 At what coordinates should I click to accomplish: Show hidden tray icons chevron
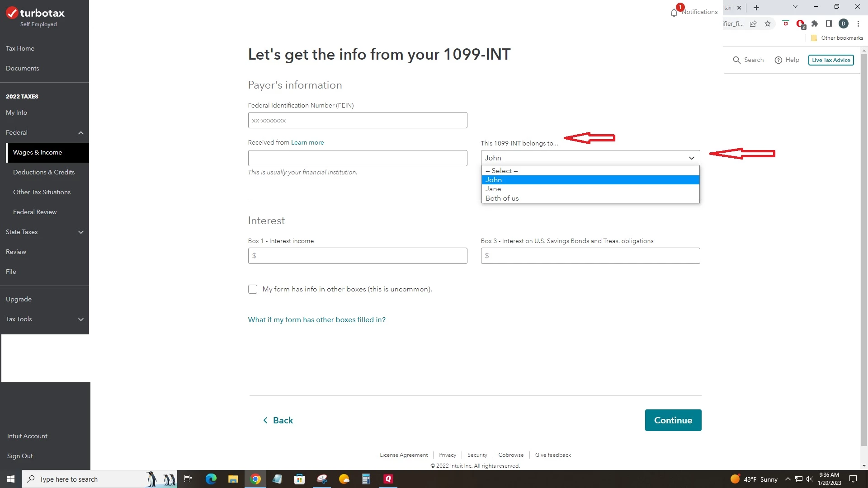tap(788, 479)
